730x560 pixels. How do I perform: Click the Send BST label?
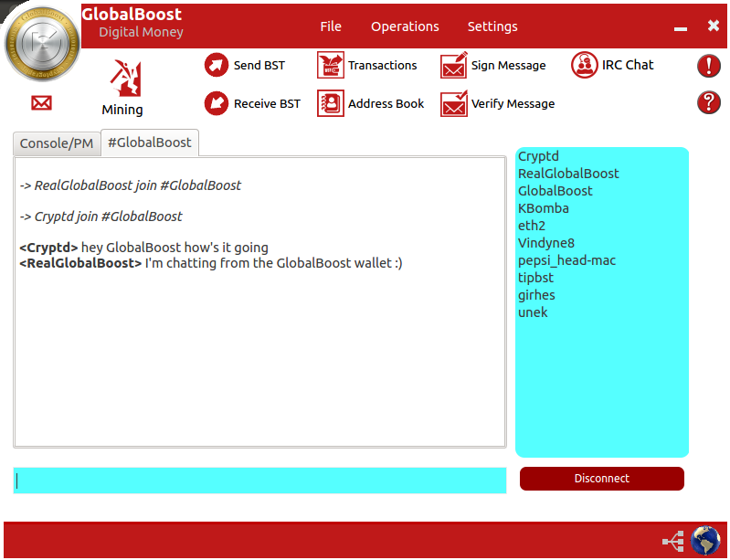[259, 65]
